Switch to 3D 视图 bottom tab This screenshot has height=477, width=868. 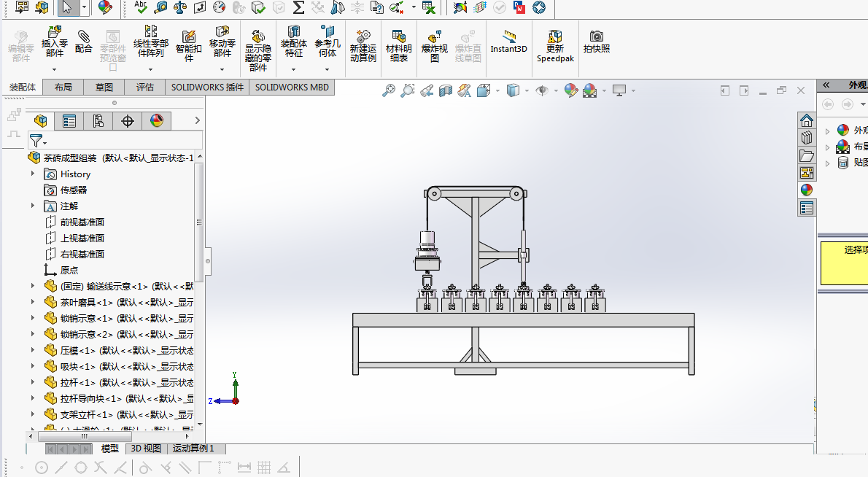pos(146,449)
